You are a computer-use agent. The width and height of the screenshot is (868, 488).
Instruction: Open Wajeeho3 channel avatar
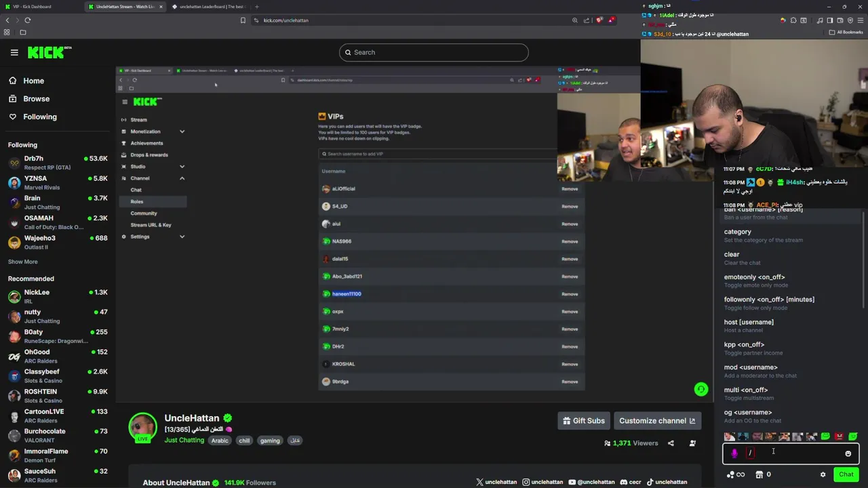(14, 242)
